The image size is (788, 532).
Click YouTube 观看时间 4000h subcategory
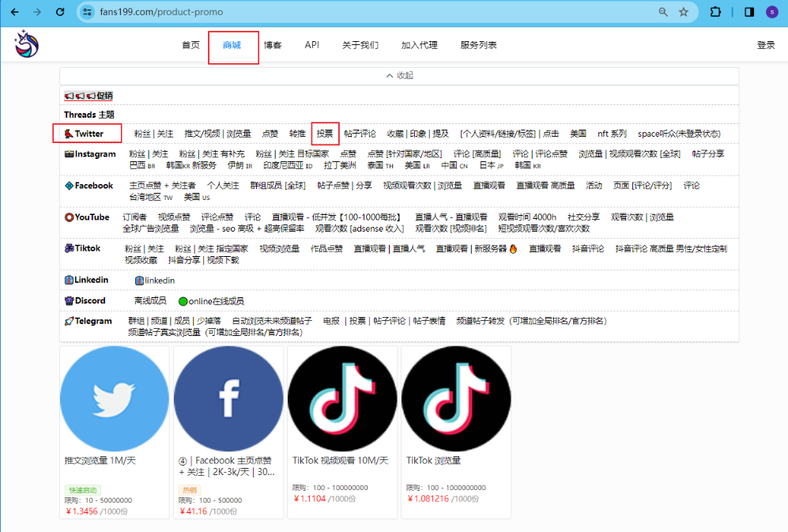click(x=527, y=217)
